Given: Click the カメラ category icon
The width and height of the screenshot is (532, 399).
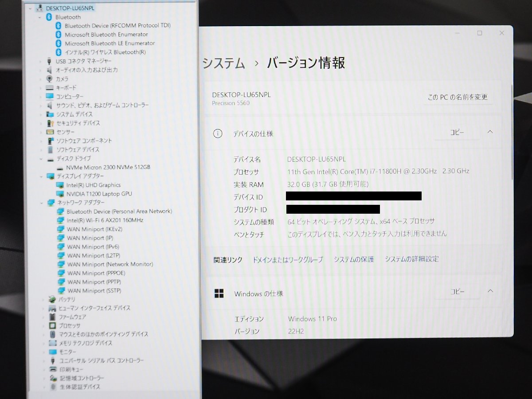Looking at the screenshot, I should point(49,79).
